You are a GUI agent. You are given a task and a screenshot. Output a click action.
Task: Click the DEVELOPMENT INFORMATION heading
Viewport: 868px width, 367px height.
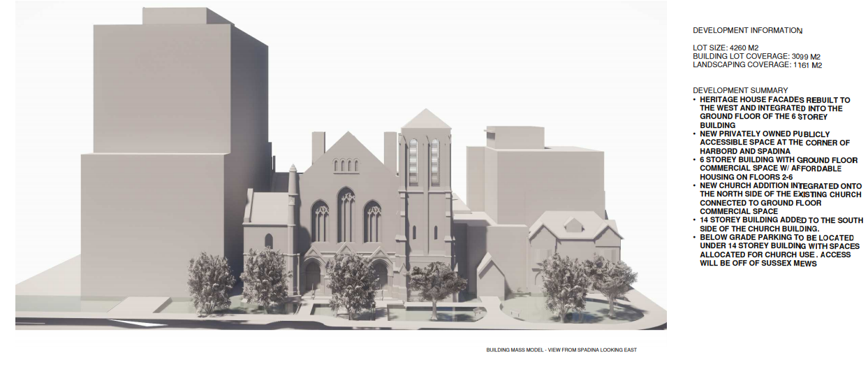(747, 31)
